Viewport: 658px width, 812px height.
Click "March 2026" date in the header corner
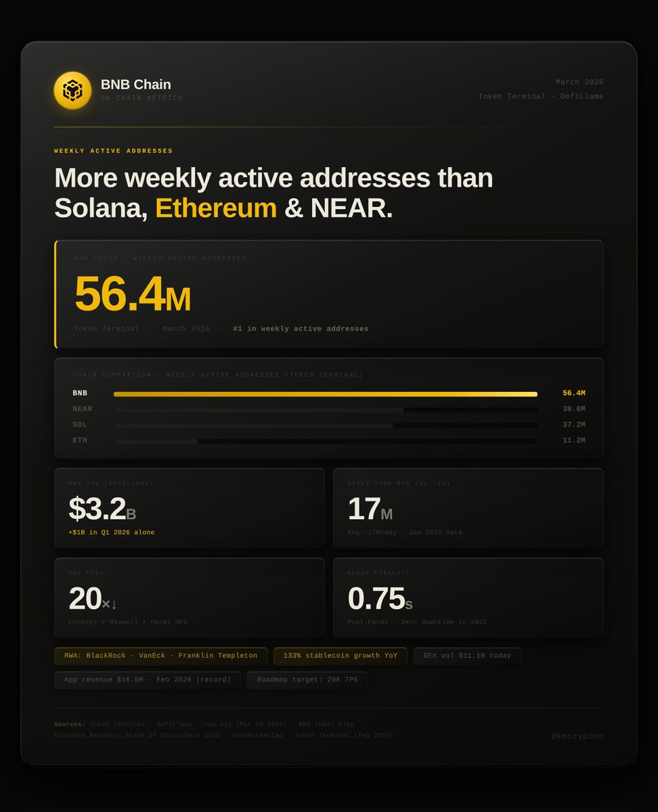tap(579, 82)
